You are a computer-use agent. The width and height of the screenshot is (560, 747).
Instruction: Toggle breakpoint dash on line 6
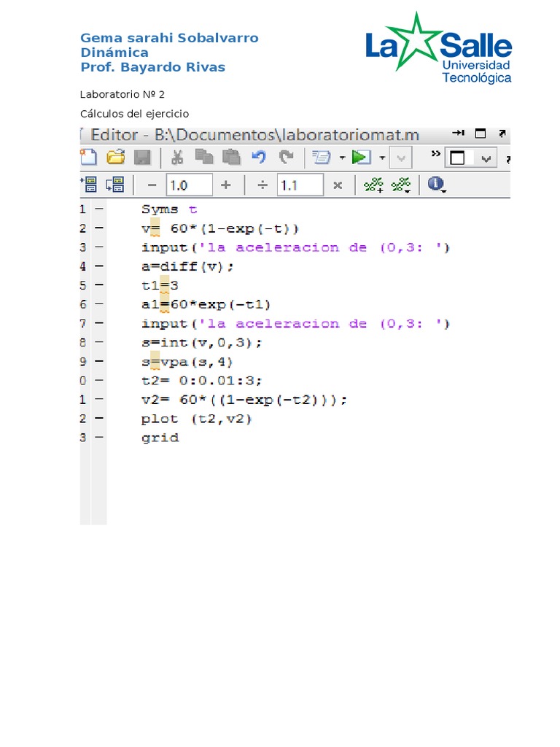point(98,304)
